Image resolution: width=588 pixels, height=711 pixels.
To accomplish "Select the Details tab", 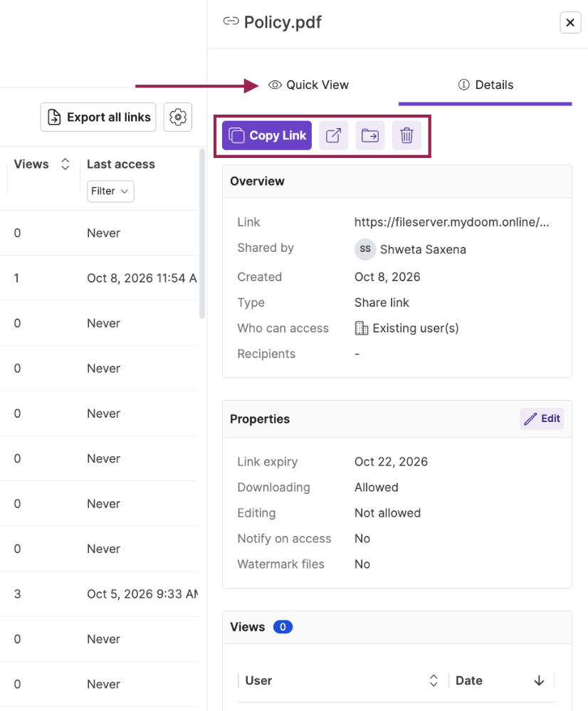I will (485, 85).
